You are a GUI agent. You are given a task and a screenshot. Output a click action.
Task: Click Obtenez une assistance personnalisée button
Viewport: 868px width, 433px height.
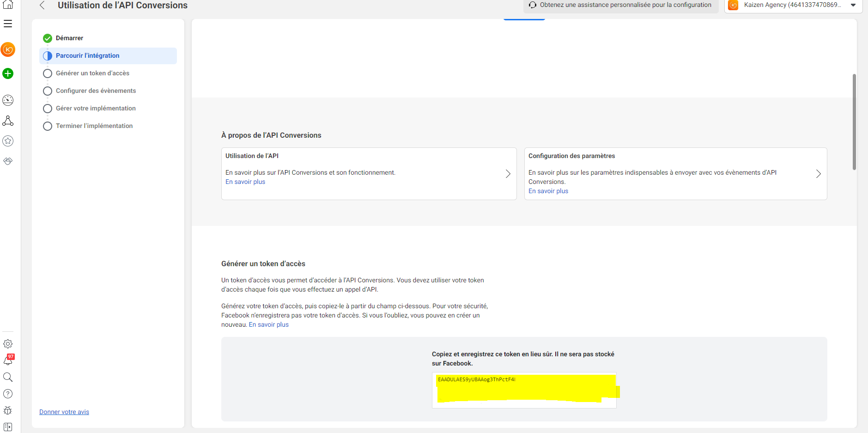click(620, 5)
